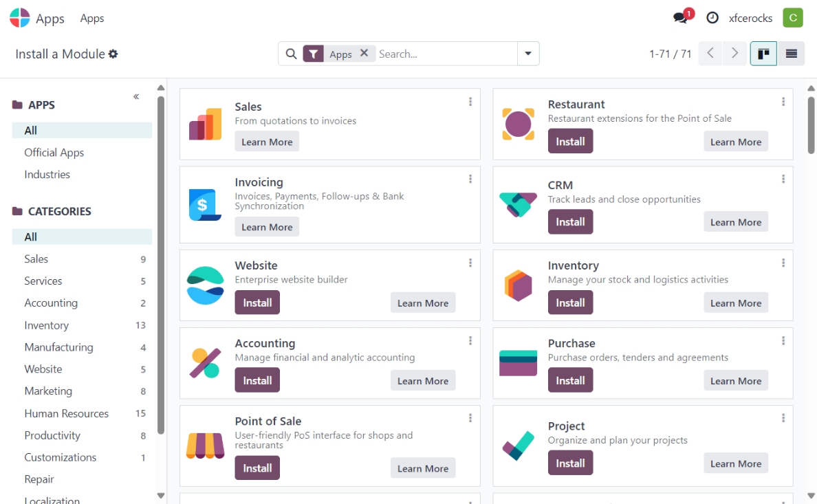Install the Website app
The image size is (817, 504).
[x=257, y=303]
